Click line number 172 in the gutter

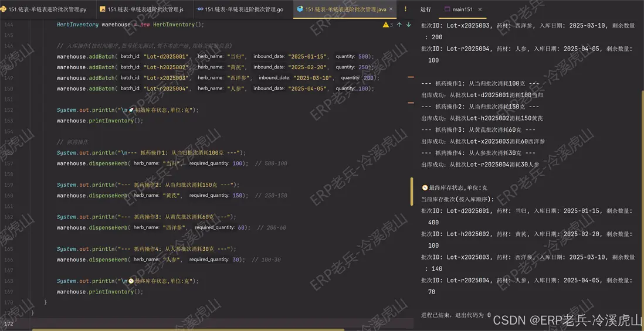(x=8, y=323)
